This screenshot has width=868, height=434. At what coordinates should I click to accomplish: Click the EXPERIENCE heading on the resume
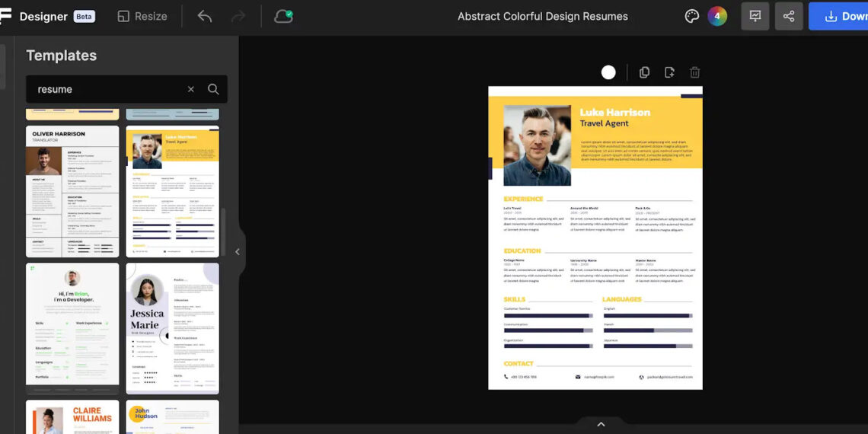(x=523, y=199)
